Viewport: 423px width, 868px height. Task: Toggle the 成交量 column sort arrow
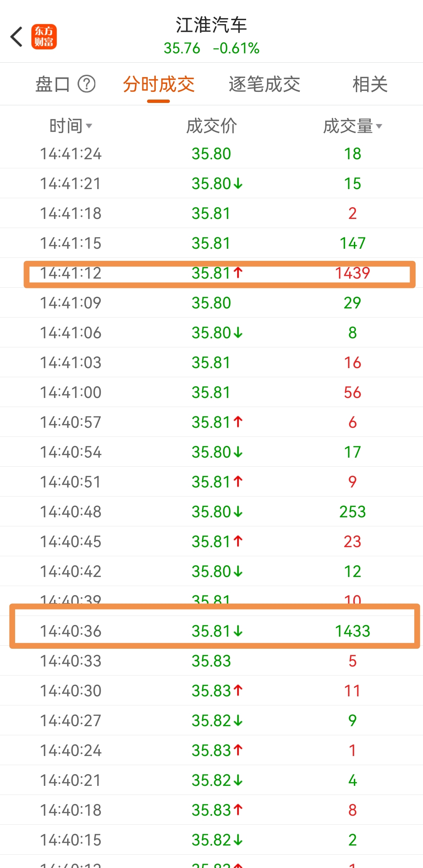[x=379, y=126]
